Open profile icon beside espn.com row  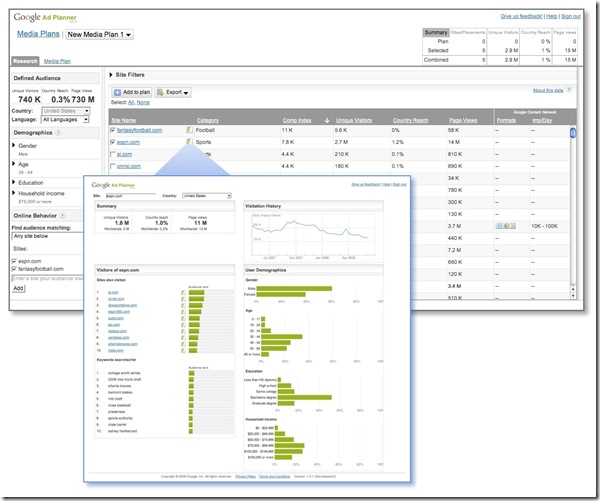pyautogui.click(x=189, y=142)
